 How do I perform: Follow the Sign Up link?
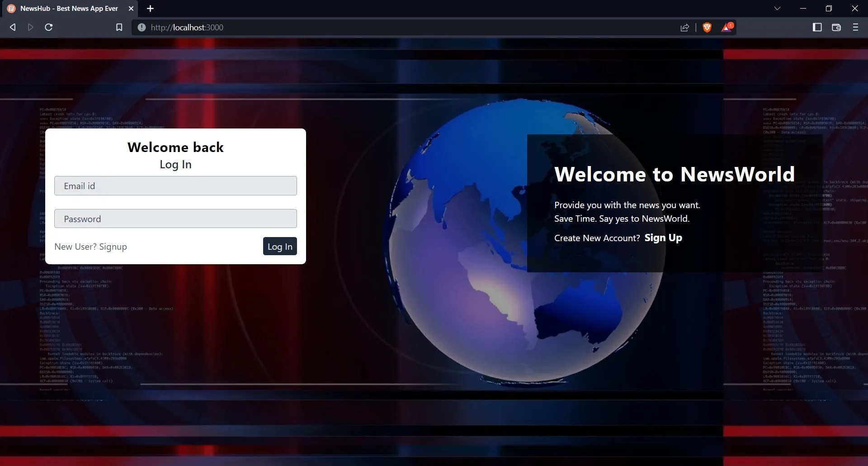(663, 238)
